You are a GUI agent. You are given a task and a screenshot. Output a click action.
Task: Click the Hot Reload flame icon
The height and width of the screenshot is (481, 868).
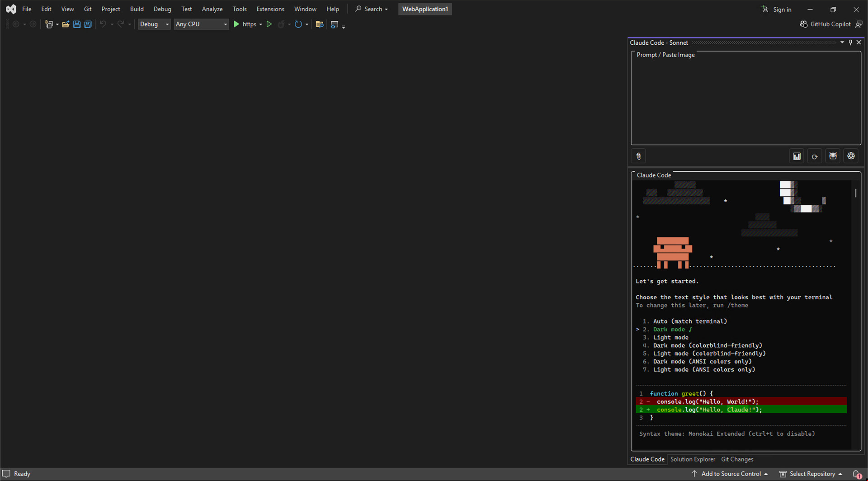coord(281,24)
